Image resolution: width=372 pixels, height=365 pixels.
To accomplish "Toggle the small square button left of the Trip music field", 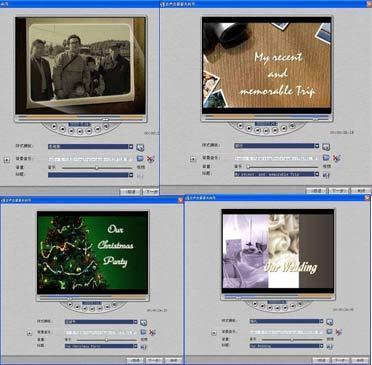I will click(193, 159).
